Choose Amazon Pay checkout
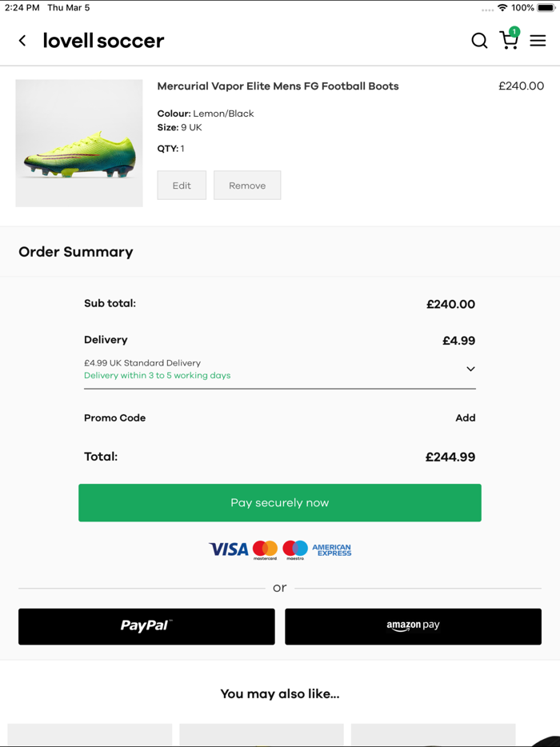The width and height of the screenshot is (560, 747). pos(413,626)
